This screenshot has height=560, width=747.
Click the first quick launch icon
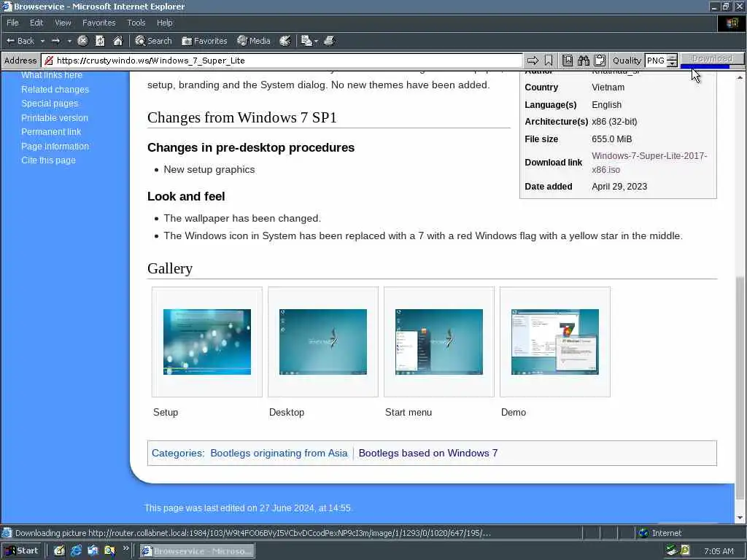coord(59,551)
